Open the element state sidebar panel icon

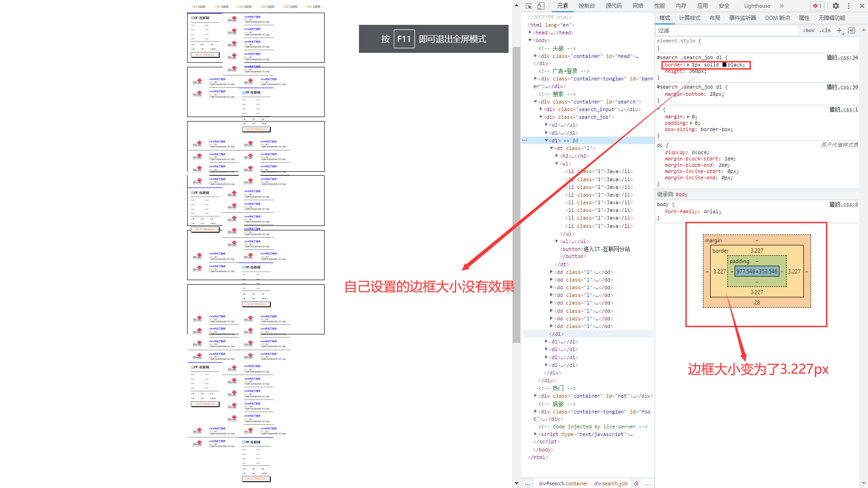[852, 30]
